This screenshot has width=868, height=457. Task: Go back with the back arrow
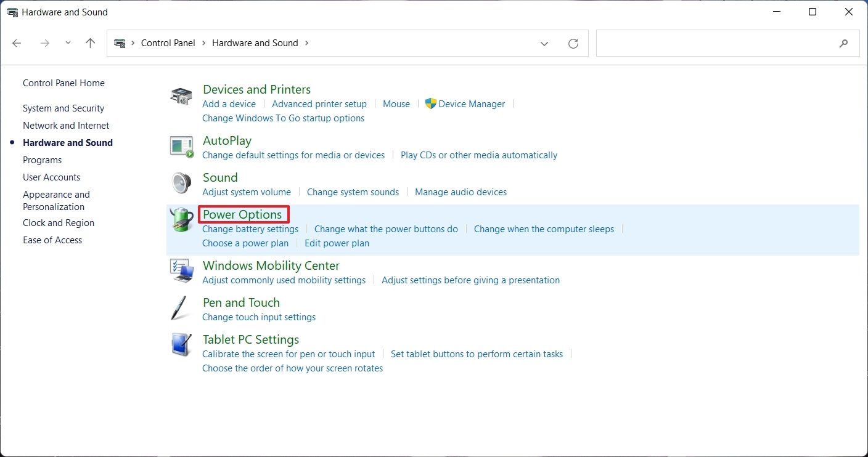pyautogui.click(x=17, y=43)
